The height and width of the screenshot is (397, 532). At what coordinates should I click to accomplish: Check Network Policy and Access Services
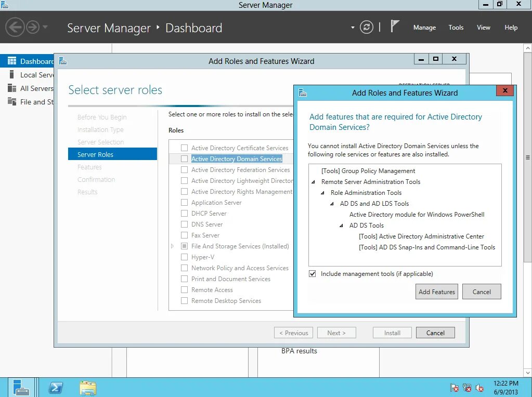coord(184,268)
